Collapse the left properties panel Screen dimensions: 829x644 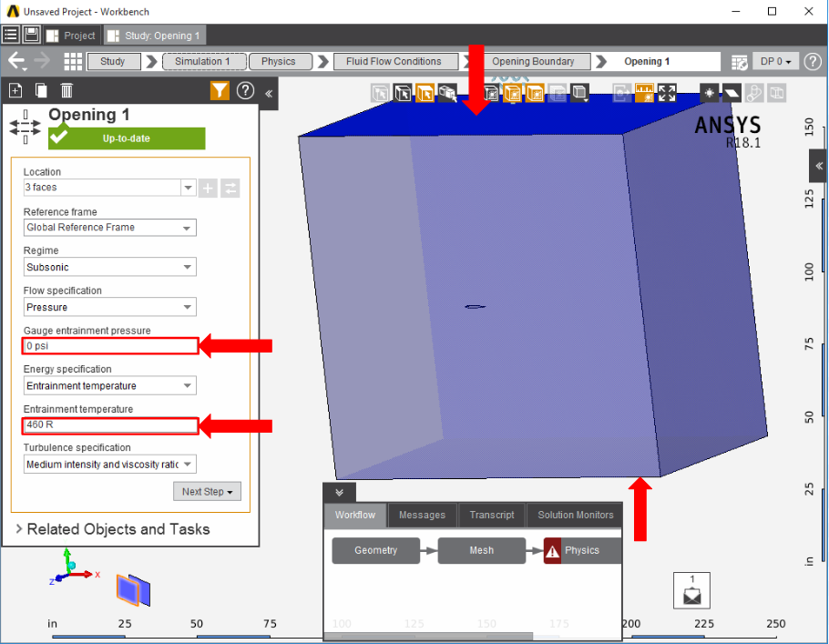tap(269, 94)
